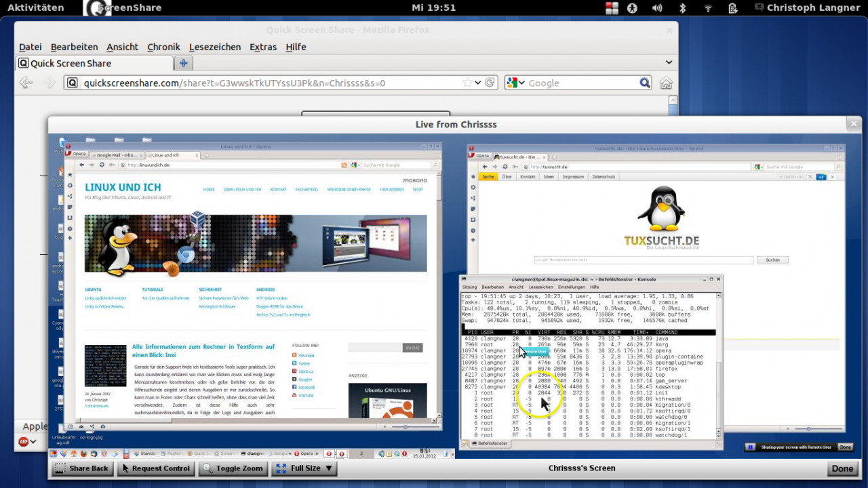
Task: Open the Sitzung menu in Konsole
Action: point(469,287)
